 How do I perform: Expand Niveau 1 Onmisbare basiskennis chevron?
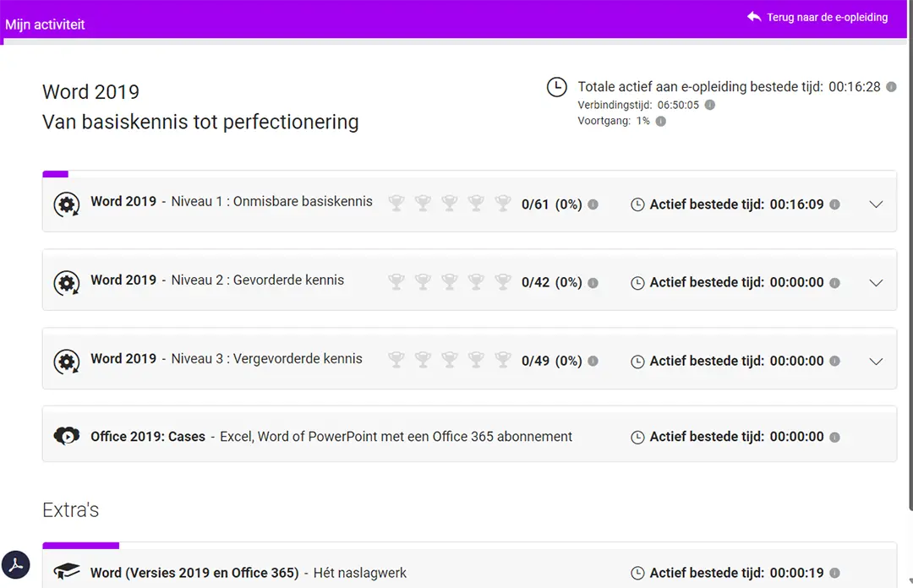point(876,204)
